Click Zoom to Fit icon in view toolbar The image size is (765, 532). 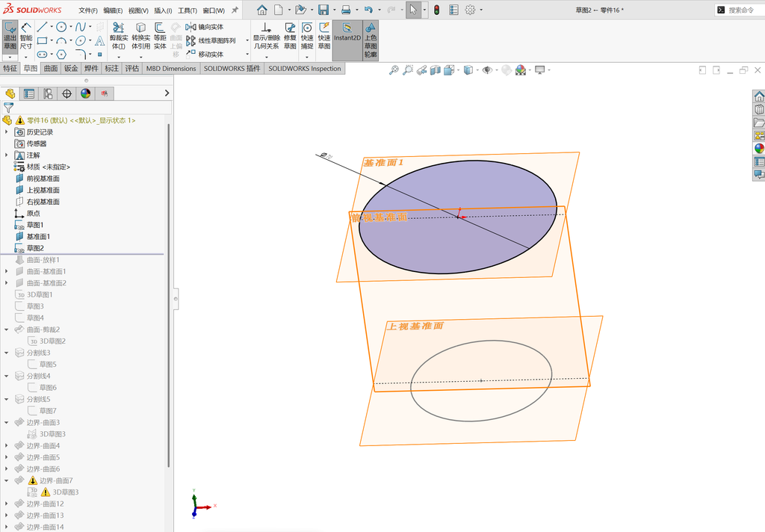tap(394, 70)
